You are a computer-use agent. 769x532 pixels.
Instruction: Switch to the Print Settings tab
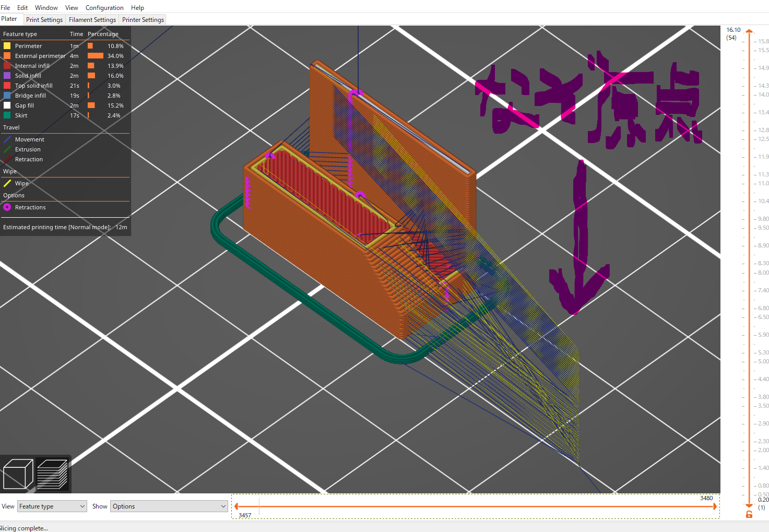44,20
